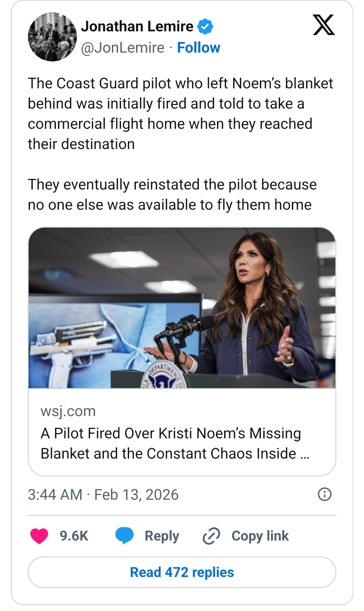Click the blue verified badge
The width and height of the screenshot is (364, 611).
pyautogui.click(x=205, y=27)
